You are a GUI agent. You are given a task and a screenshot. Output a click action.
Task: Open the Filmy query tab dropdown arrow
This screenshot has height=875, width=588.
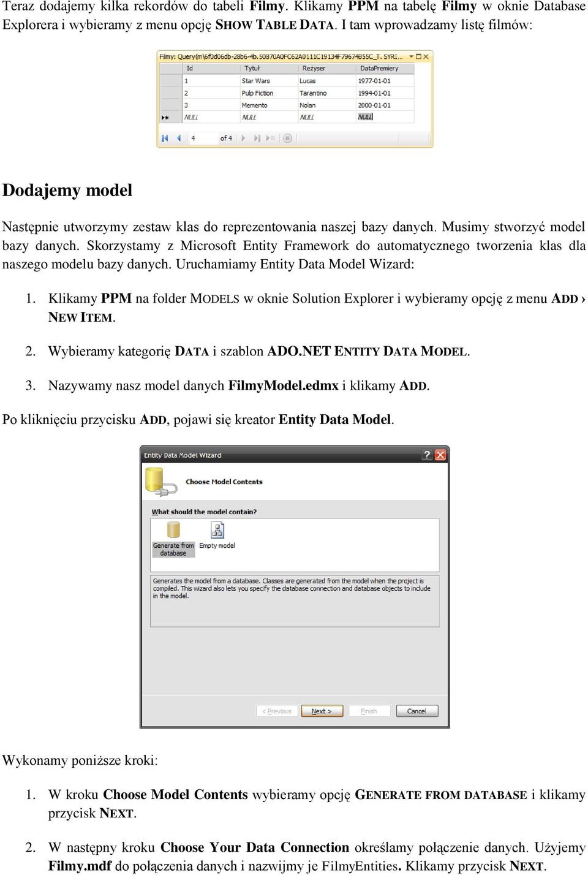[x=411, y=56]
